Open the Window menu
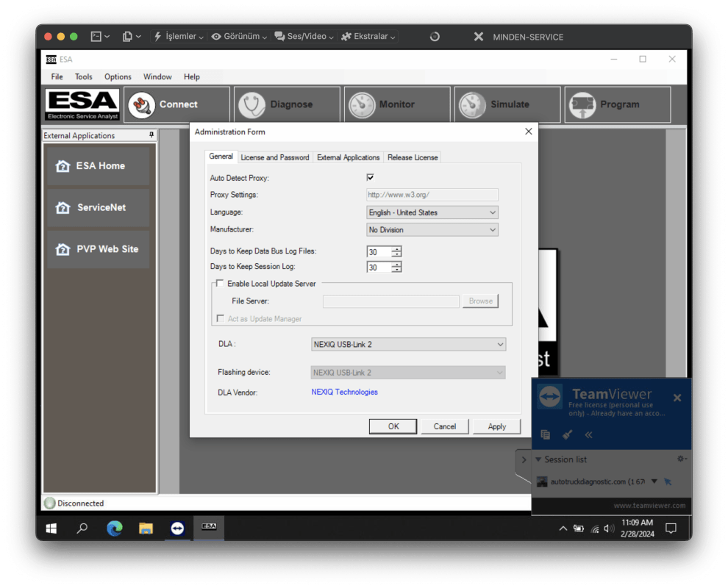728x588 pixels. (x=157, y=77)
